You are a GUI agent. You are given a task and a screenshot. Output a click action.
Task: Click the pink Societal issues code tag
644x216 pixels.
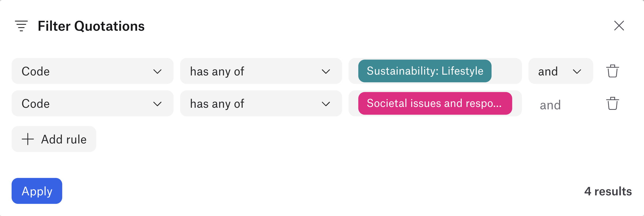[435, 103]
